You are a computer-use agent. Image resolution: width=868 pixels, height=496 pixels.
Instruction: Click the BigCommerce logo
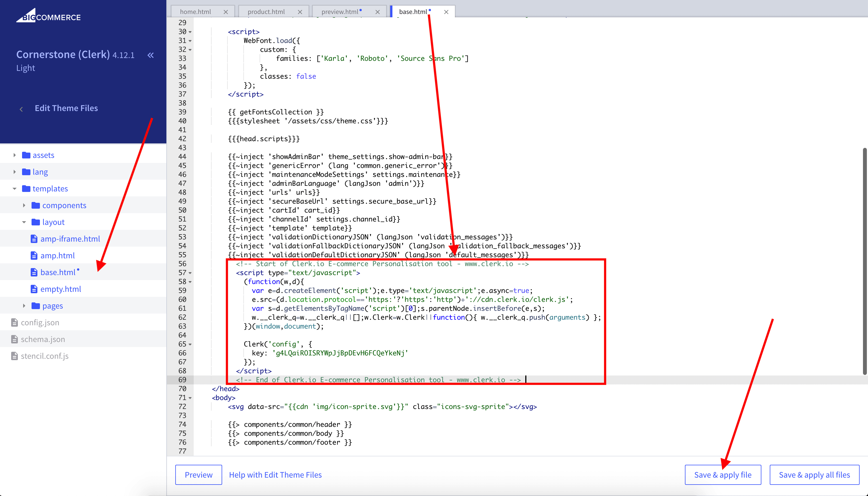point(49,16)
